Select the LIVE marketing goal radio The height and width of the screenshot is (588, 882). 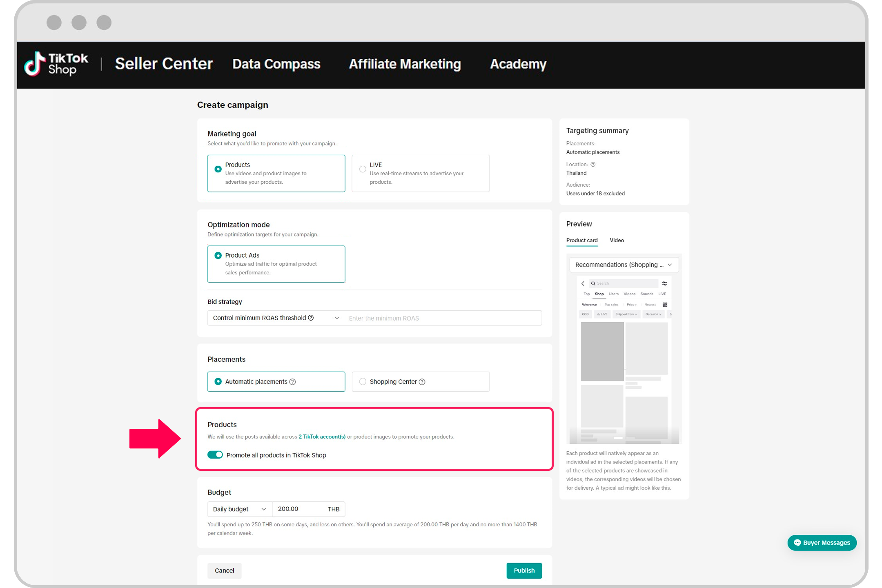point(363,169)
